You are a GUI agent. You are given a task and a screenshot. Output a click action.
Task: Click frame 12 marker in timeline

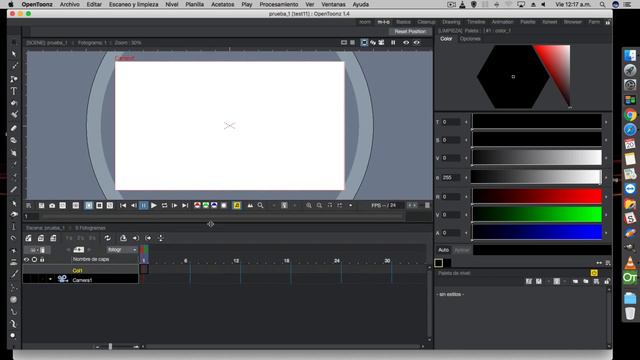coord(236,260)
